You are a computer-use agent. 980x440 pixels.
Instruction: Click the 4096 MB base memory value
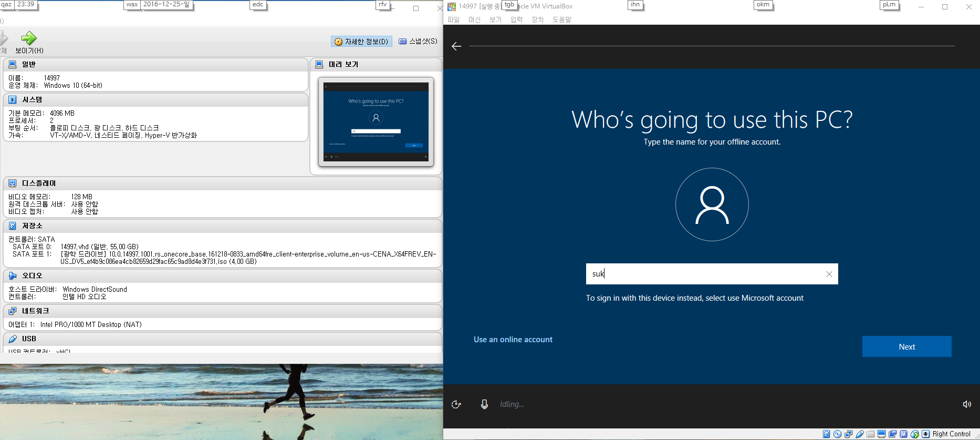pos(62,113)
